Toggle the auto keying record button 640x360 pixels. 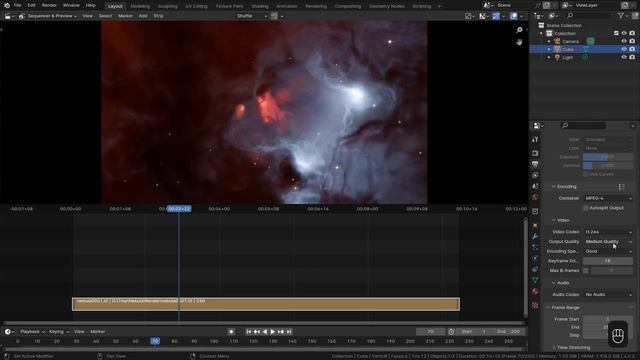click(x=231, y=332)
